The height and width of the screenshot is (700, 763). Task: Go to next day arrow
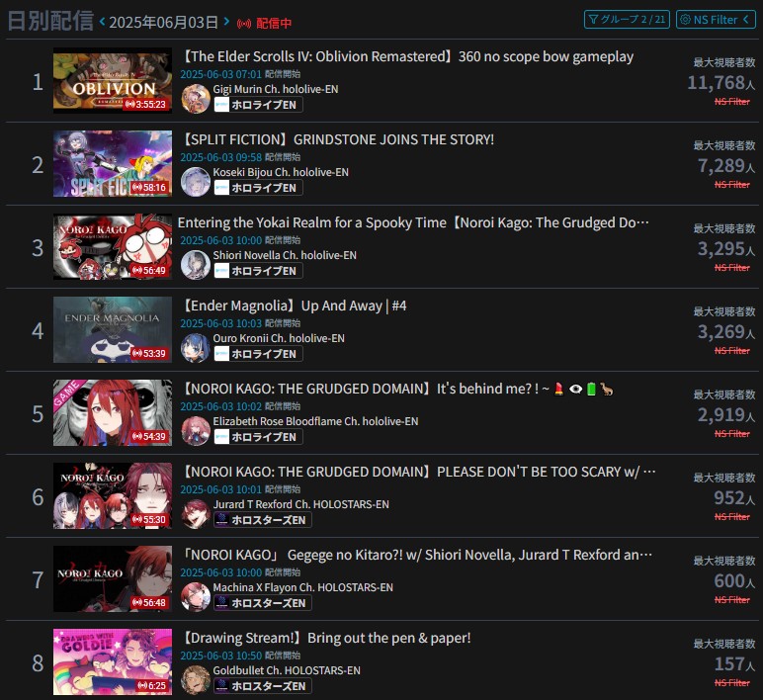point(226,22)
